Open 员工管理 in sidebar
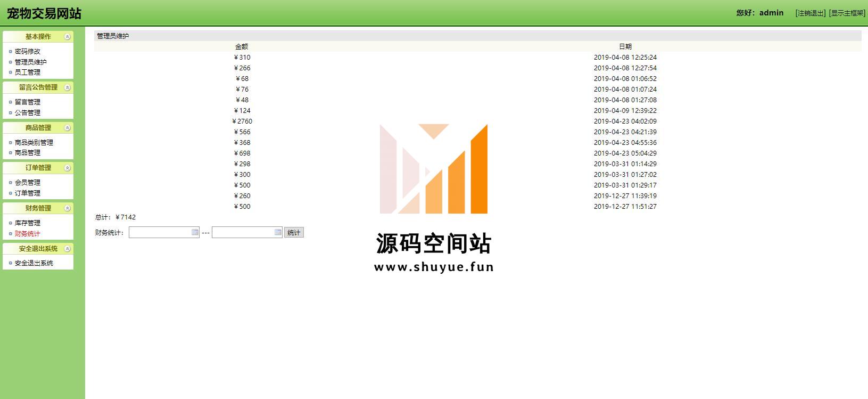 pos(28,72)
